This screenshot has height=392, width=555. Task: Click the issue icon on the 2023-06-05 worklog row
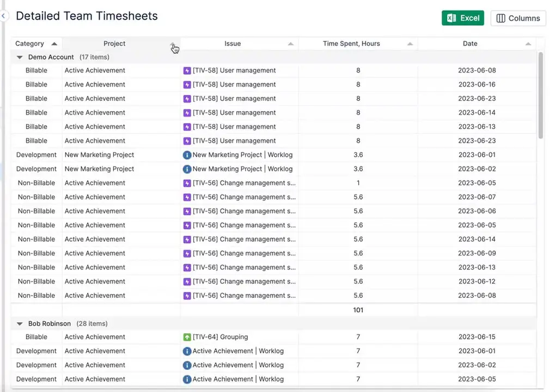tap(186, 379)
